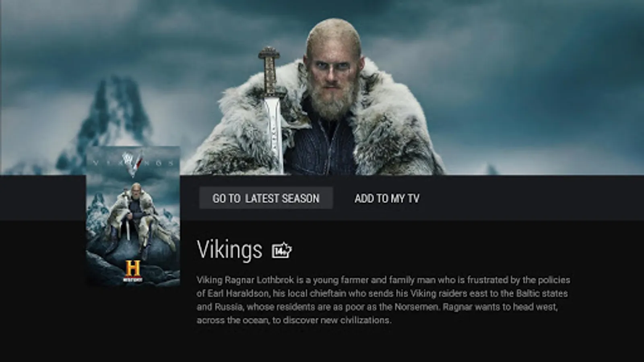This screenshot has width=644, height=362.
Task: Expand the truncated text below the synopsis
Action: (294, 331)
